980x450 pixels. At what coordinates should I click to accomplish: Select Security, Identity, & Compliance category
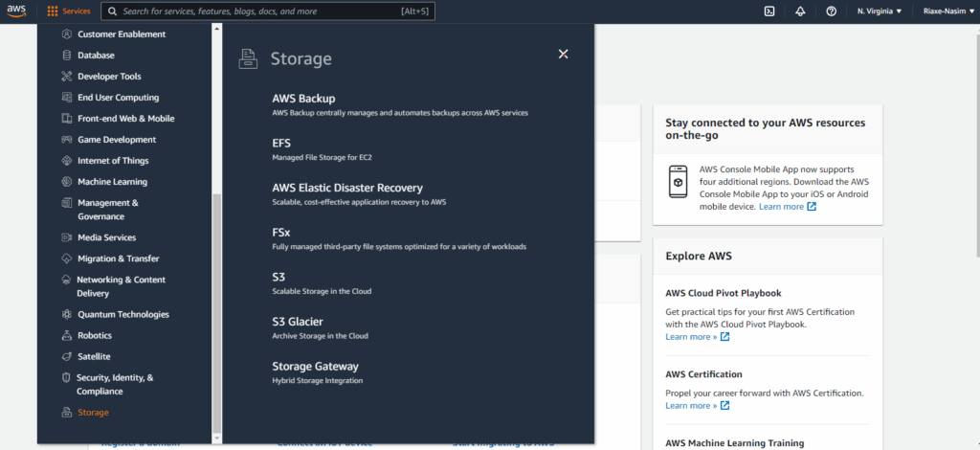114,384
